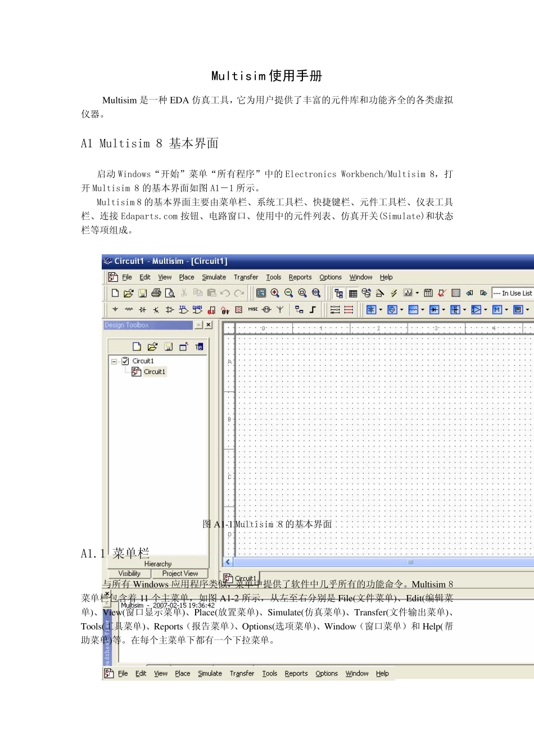The width and height of the screenshot is (534, 756).
Task: Open Reports menu in bottom menu bar figure
Action: tap(296, 673)
